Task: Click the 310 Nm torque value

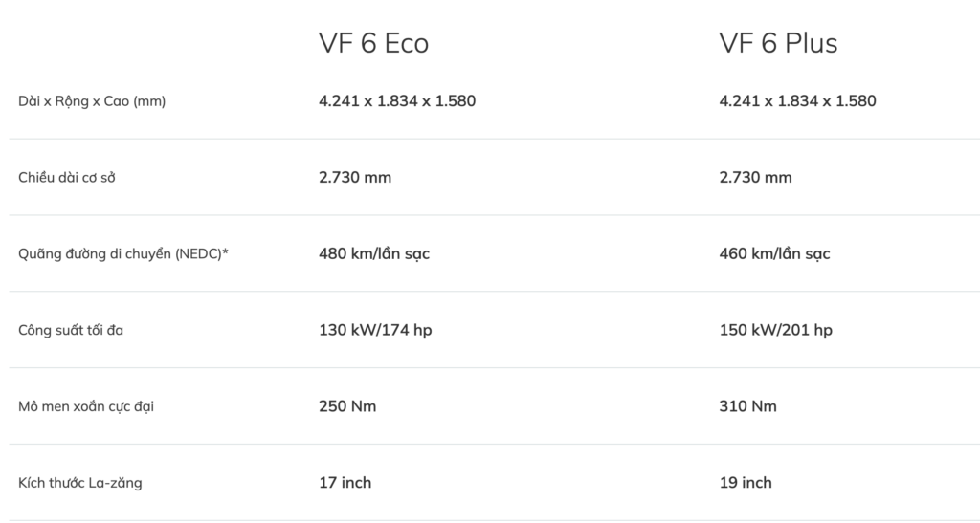Action: tap(747, 406)
